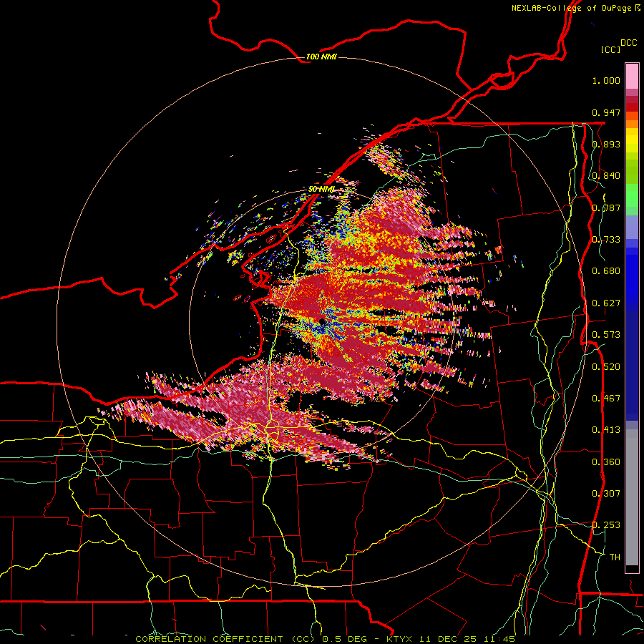Click the 100 NMI range ring label
Viewport: 644px width, 644px height.
tap(321, 57)
